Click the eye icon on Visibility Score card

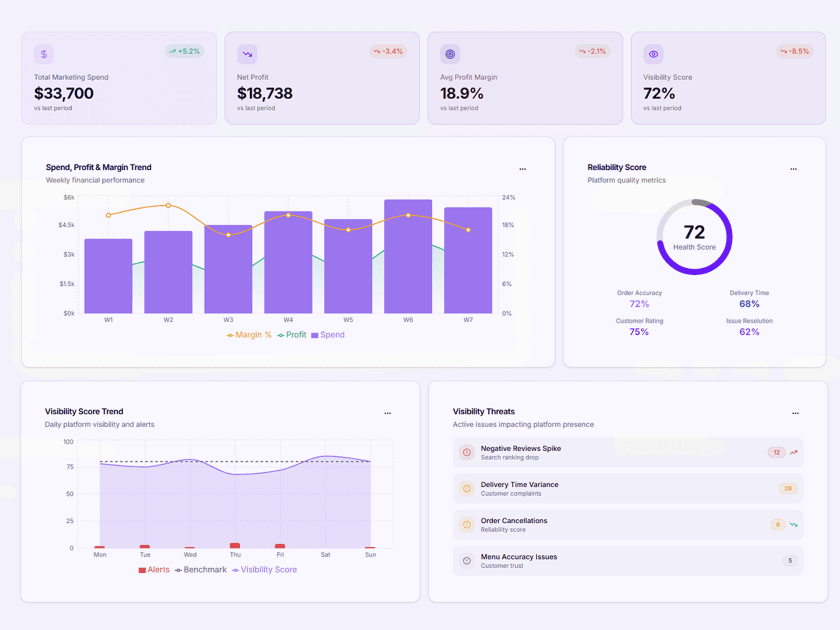pos(653,53)
